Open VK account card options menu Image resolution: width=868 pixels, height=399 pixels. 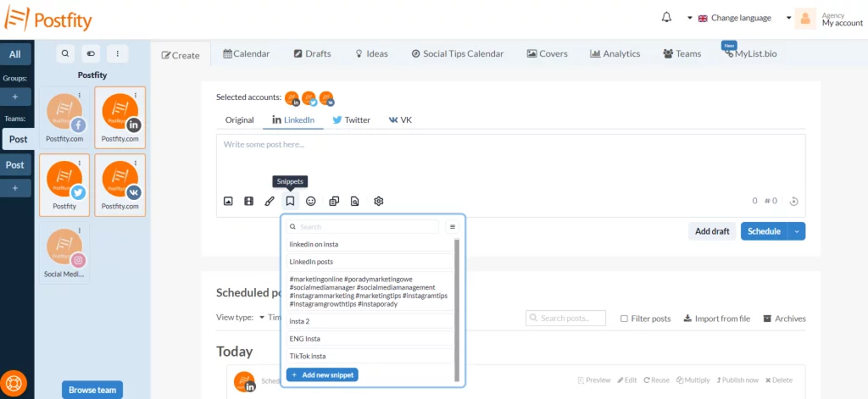[136, 163]
